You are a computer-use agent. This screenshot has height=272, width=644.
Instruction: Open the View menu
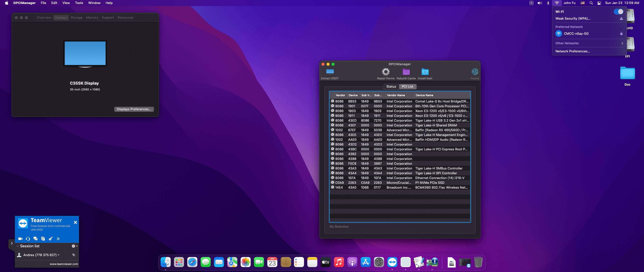pos(66,3)
